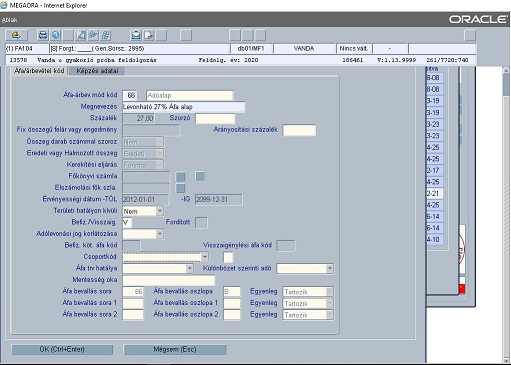Focus the Áfa bevallás sora 1 field
The width and height of the screenshot is (511, 365).
click(133, 303)
